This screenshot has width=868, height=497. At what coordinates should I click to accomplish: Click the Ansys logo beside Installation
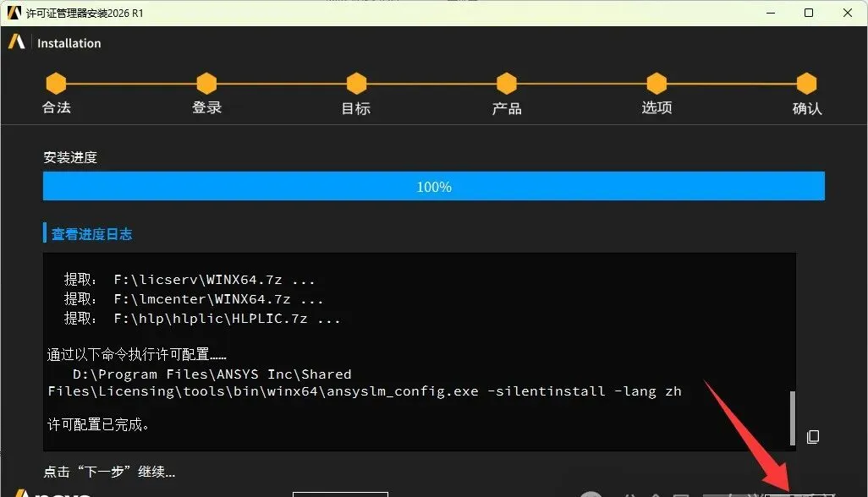17,42
